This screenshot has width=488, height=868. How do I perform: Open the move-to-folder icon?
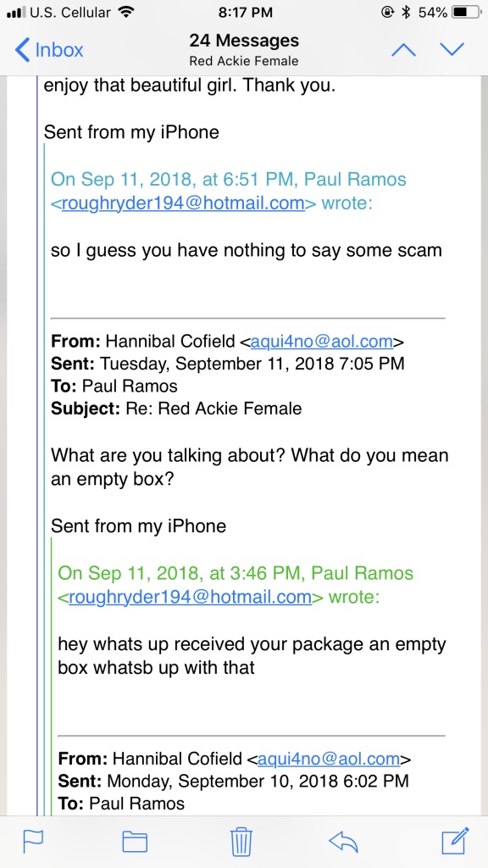coord(135,842)
